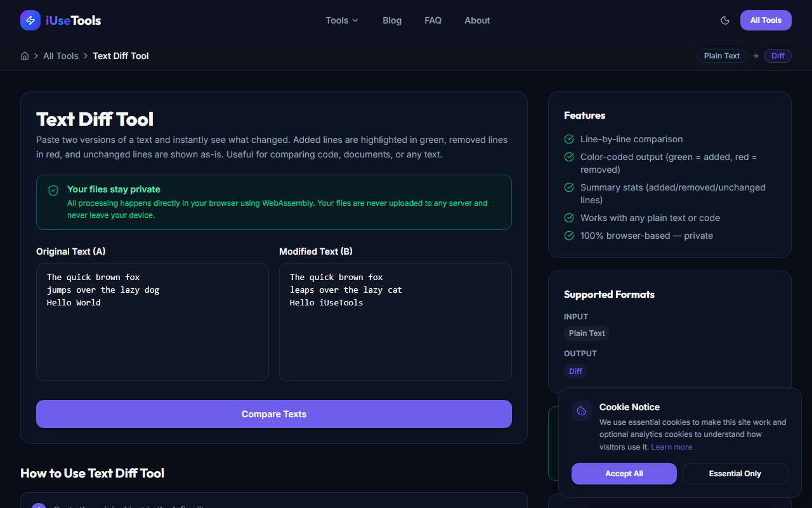This screenshot has height=508, width=812.
Task: Select the Diff badge under OUTPUT
Action: click(x=575, y=371)
